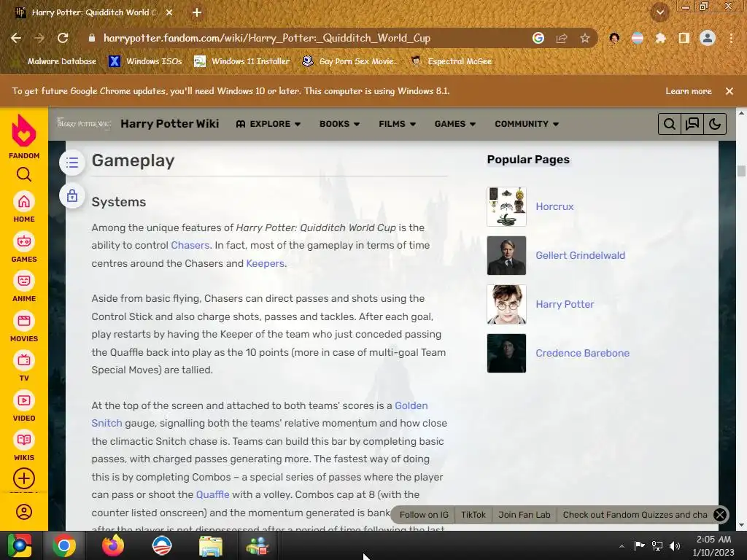The image size is (747, 560).
Task: Open the Chrome three-dot menu
Action: [731, 38]
